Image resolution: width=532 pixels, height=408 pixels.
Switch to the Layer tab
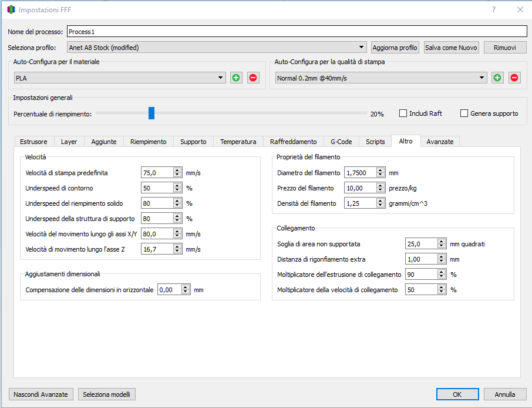[x=69, y=142]
